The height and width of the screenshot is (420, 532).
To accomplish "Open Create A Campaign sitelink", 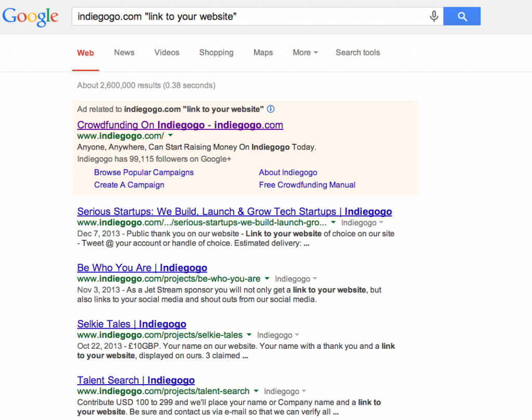I will tap(129, 185).
